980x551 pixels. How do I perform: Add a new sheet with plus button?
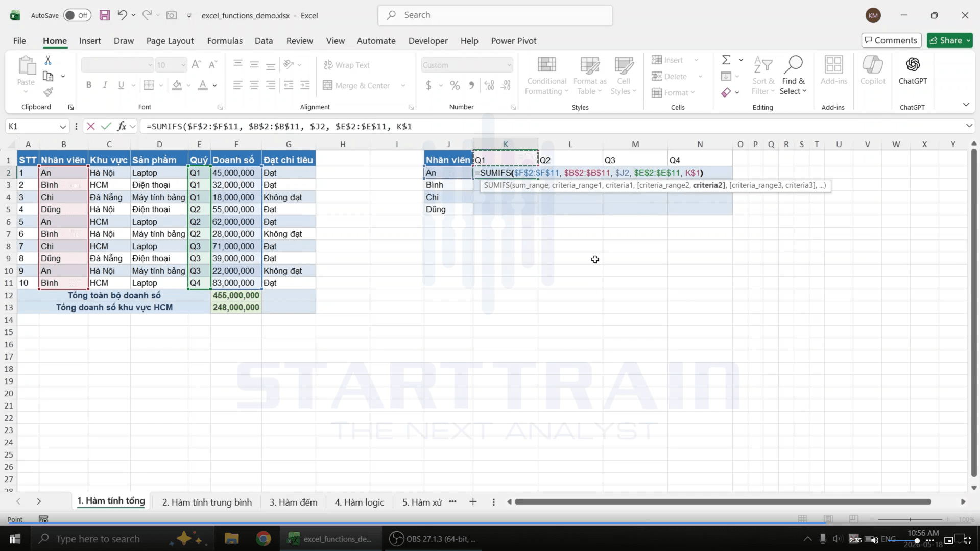point(473,502)
